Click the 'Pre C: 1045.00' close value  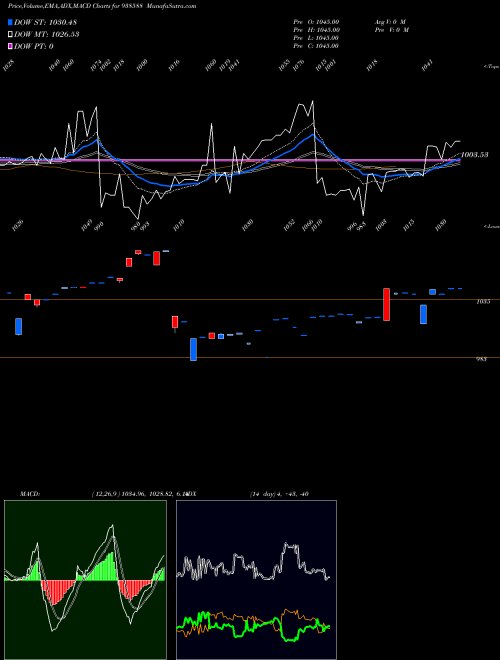(316, 45)
